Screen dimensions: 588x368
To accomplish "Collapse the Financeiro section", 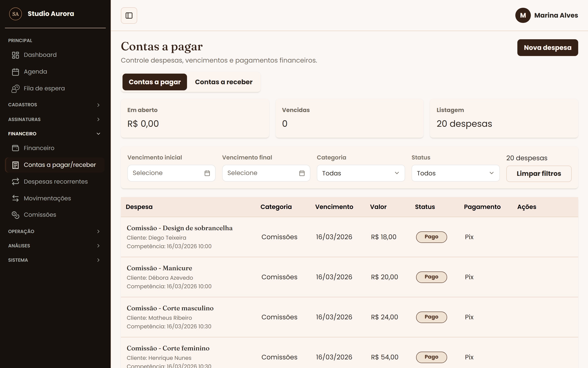I will click(55, 134).
